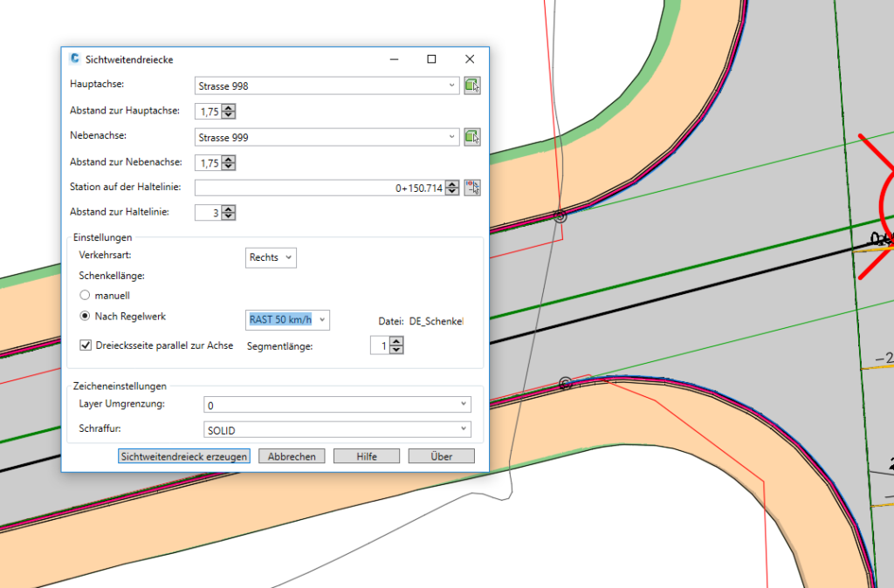Click the Sichtweitendreiecke title bar app icon
894x588 pixels.
(75, 59)
